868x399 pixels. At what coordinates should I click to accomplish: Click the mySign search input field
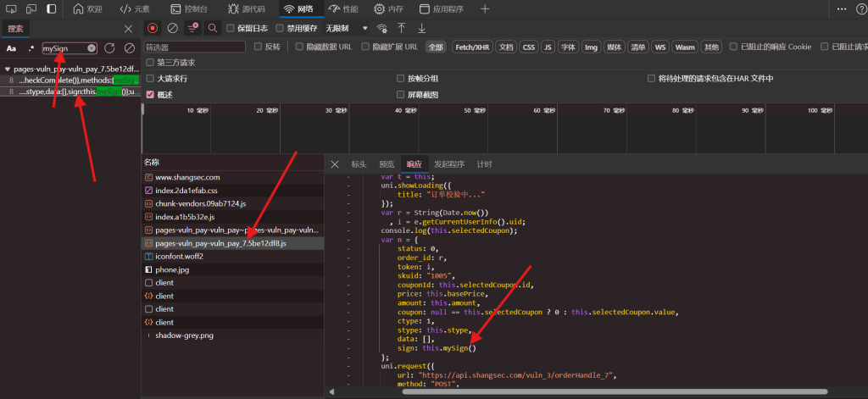[x=64, y=48]
